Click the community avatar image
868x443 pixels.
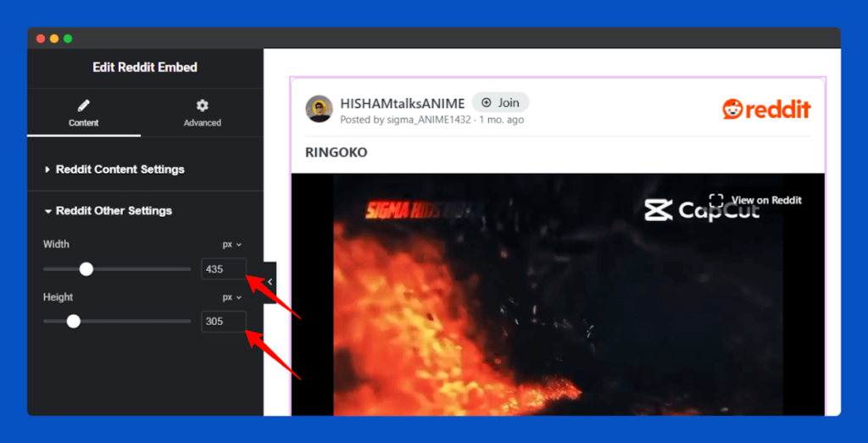click(x=320, y=109)
